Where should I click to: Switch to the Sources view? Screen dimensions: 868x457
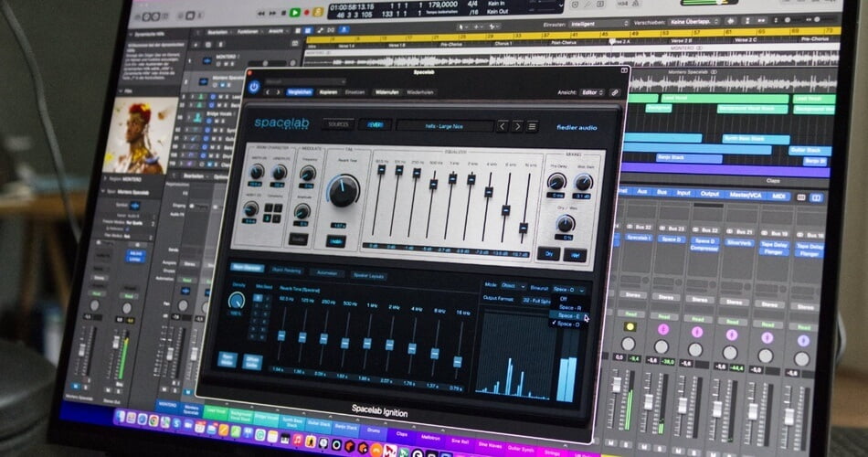(x=338, y=123)
